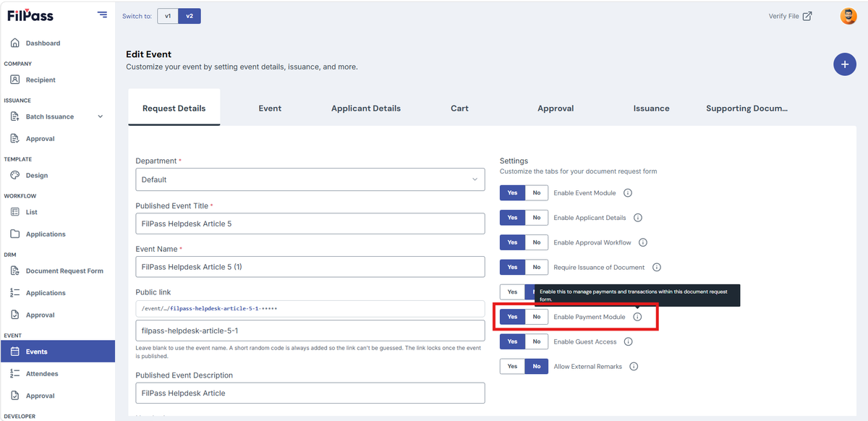Set Enable Applicant Details to No
This screenshot has height=421, width=868.
pyautogui.click(x=537, y=218)
